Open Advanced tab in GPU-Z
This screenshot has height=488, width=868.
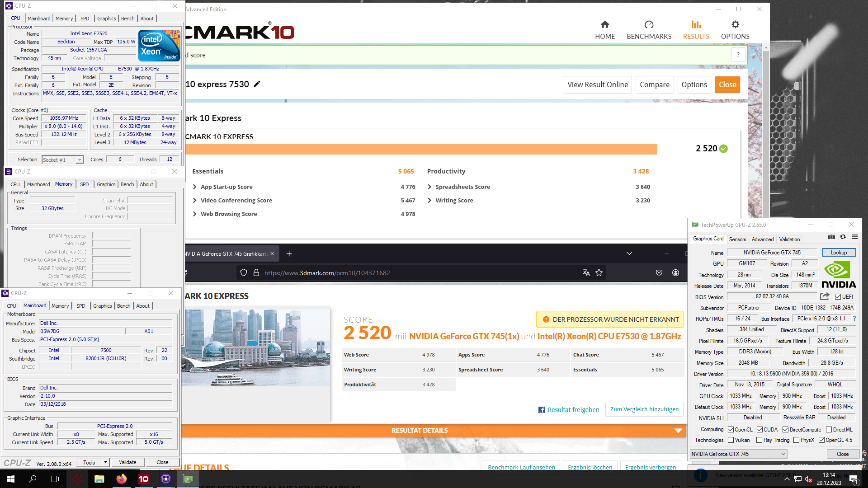pos(763,239)
